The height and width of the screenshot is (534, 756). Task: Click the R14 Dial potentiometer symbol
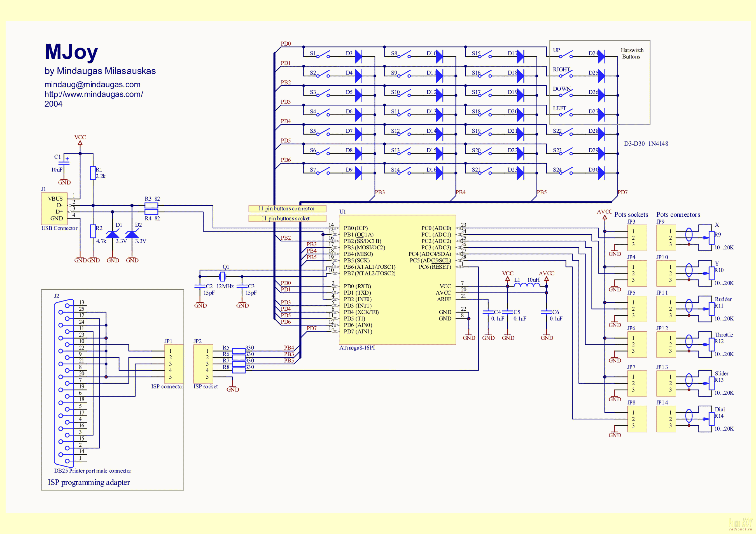[712, 419]
